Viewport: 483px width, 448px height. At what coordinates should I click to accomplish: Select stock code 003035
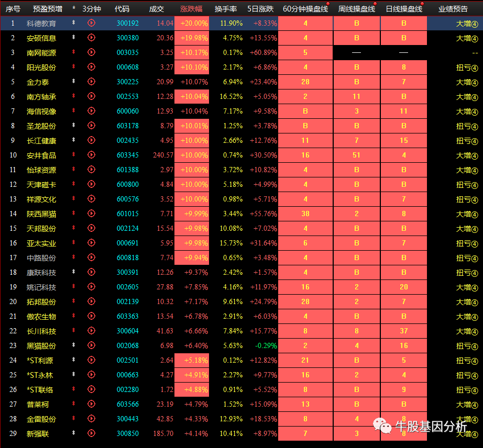click(x=127, y=53)
